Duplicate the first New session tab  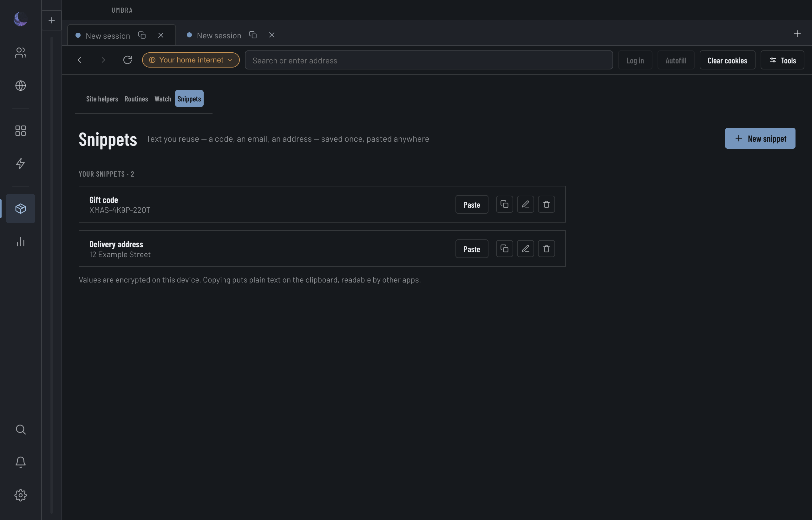coord(142,35)
